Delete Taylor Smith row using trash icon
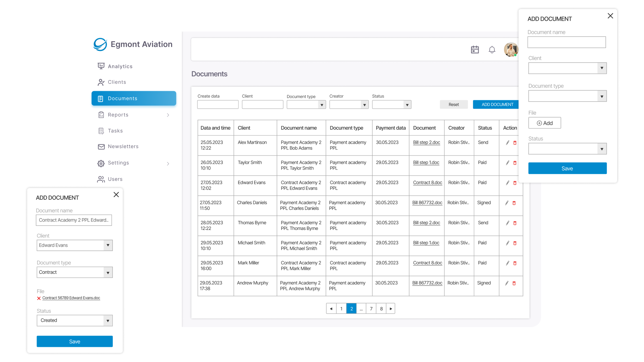Screen dimensions: 644x362 [515, 163]
